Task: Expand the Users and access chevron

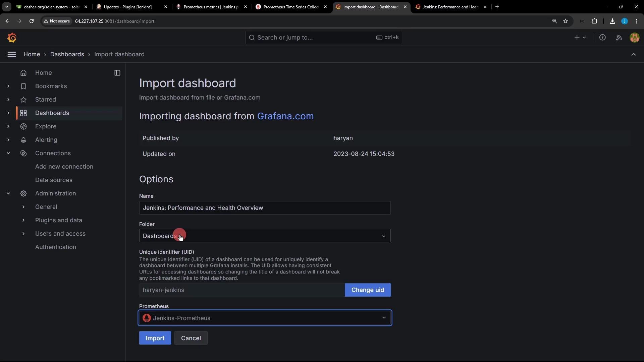Action: click(x=23, y=234)
